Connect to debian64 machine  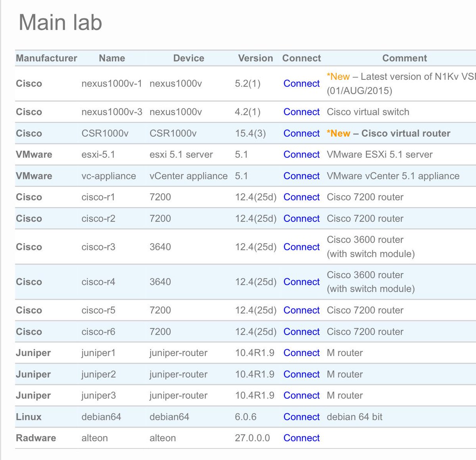[x=301, y=417]
